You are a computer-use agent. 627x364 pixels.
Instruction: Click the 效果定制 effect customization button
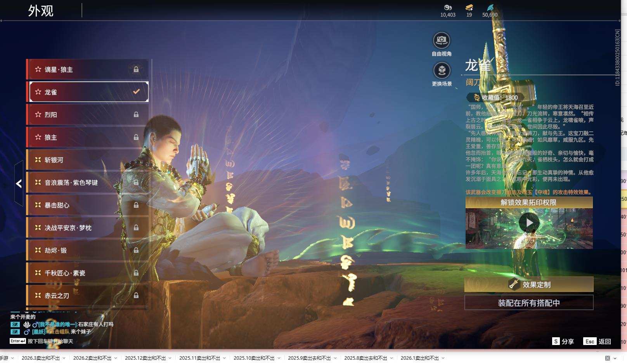click(x=529, y=285)
